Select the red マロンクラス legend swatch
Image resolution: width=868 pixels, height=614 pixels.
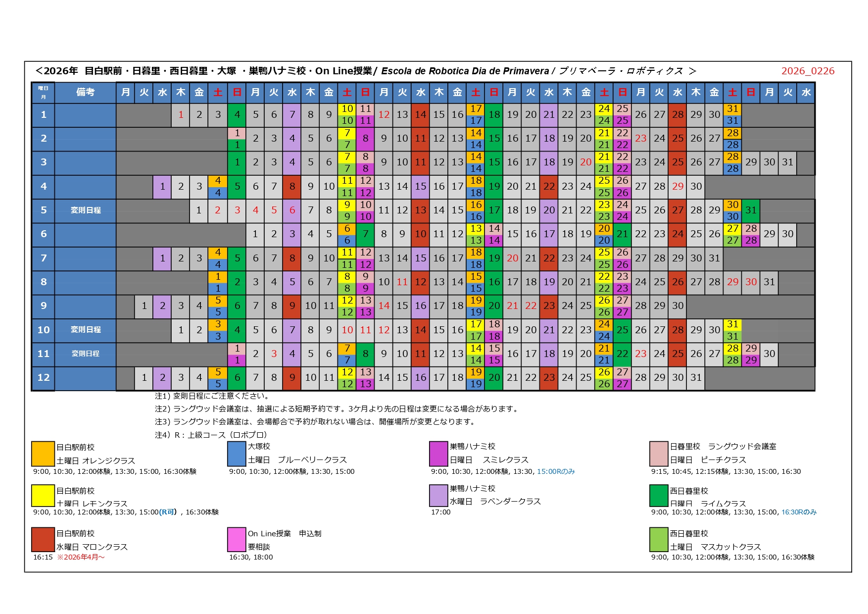[43, 539]
